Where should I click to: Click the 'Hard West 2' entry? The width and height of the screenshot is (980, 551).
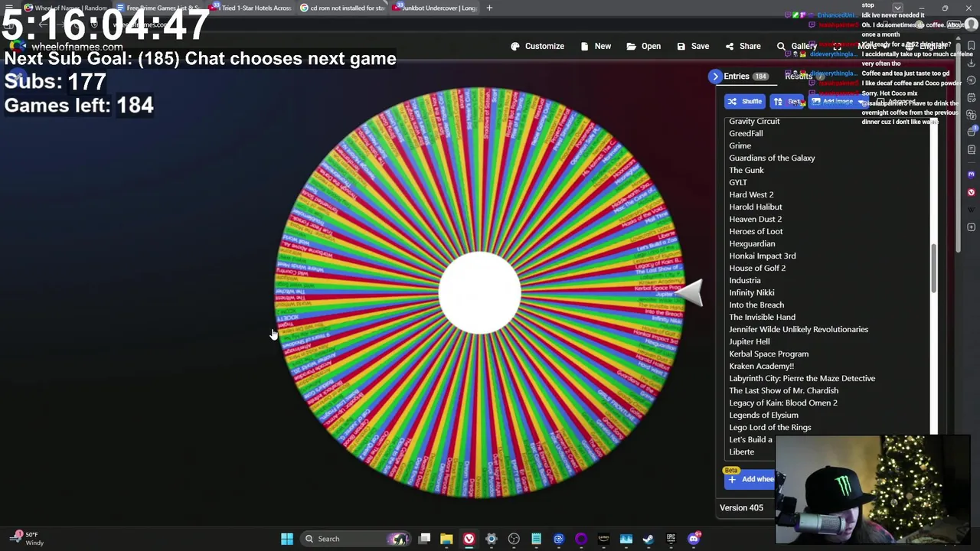tap(751, 194)
